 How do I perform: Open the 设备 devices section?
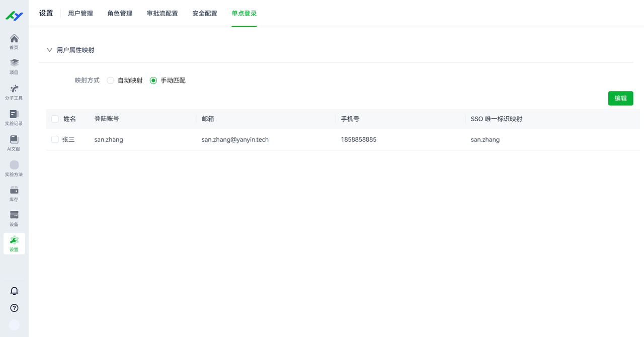coord(14,217)
